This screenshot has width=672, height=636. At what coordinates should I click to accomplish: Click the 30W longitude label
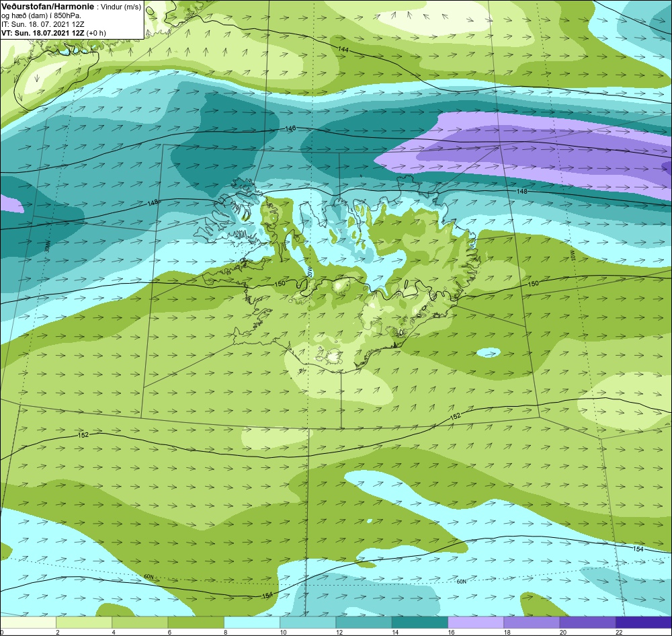[x=48, y=246]
